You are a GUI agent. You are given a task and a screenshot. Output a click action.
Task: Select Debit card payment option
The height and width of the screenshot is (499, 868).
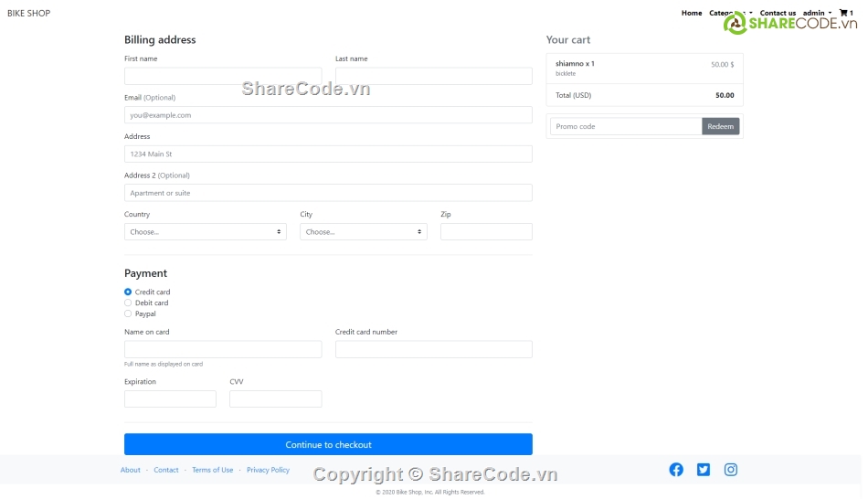(128, 303)
